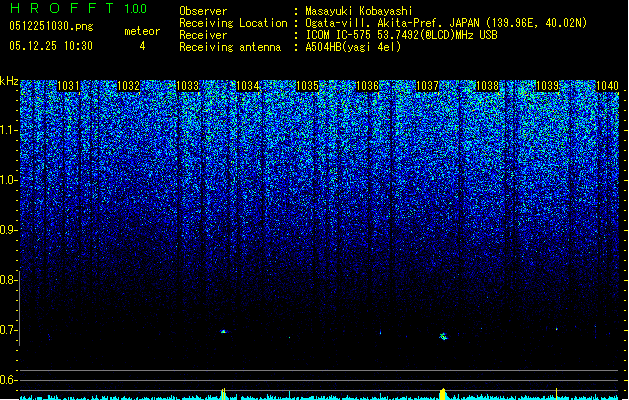Click the 1032 time marker
Screen dimensions: 629x400
[128, 86]
